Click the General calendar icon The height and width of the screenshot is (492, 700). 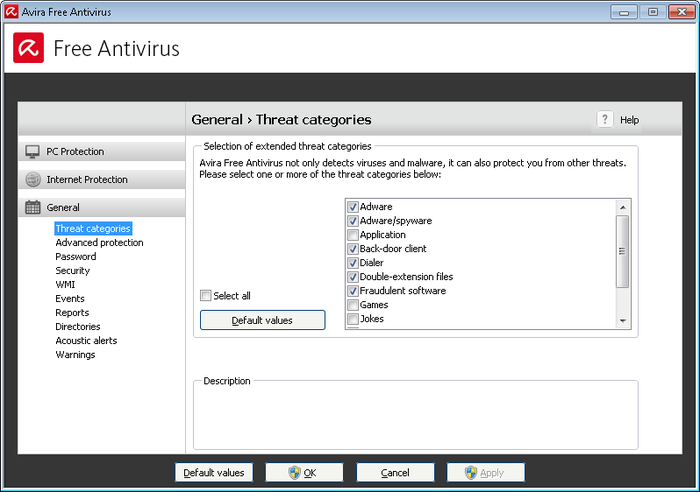33,207
